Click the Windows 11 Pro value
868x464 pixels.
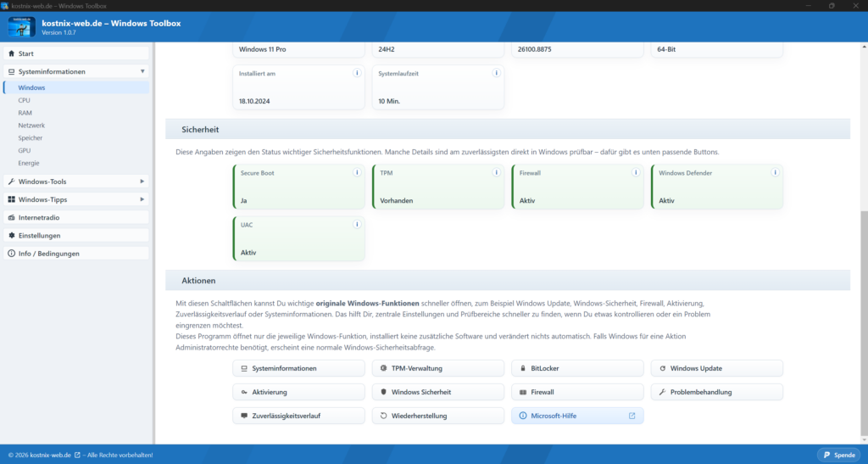[263, 49]
